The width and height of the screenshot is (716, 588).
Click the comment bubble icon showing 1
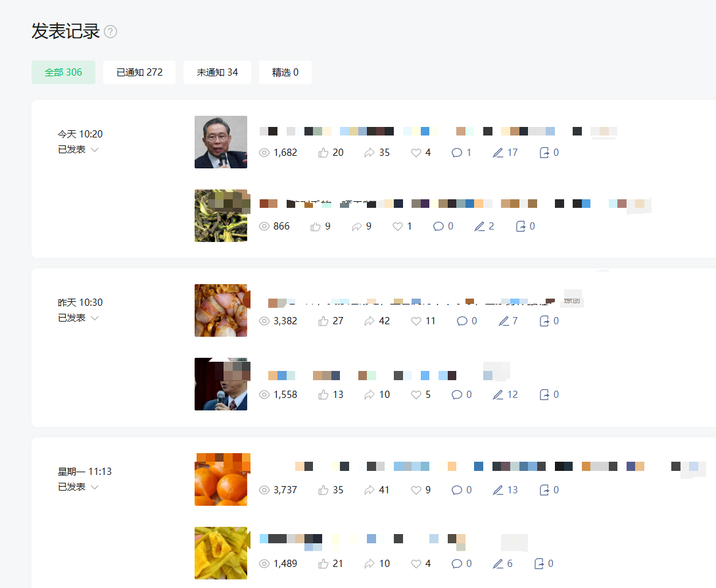[x=457, y=153]
